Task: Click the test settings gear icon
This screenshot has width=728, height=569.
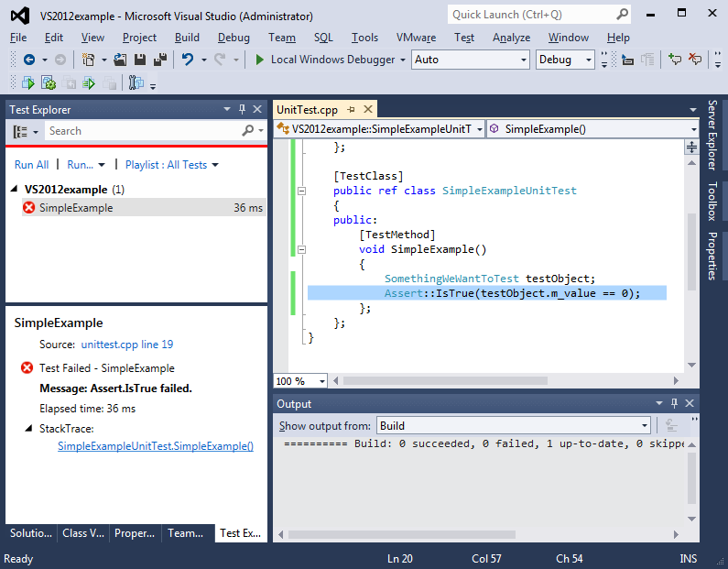Action: (49, 83)
